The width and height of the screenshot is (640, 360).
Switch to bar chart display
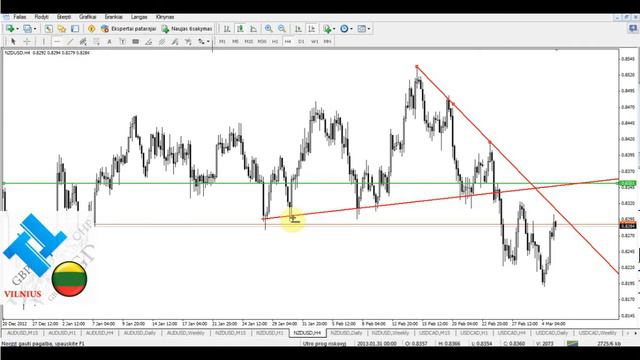coord(227,29)
